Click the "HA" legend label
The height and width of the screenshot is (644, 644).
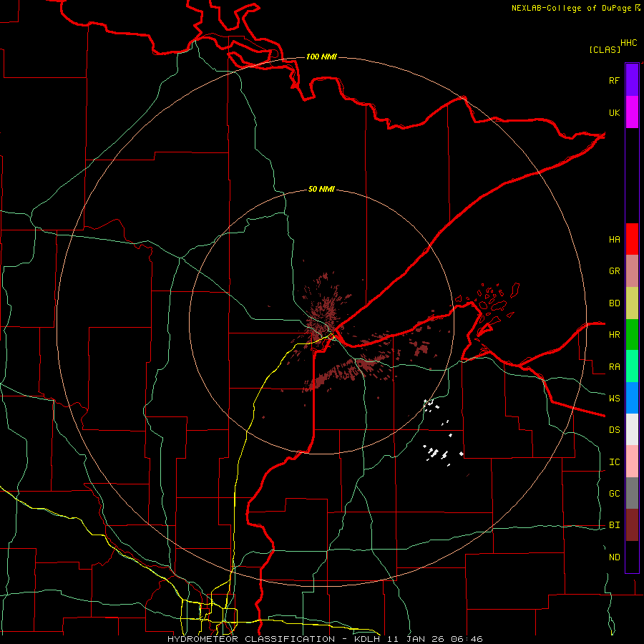[x=614, y=239]
